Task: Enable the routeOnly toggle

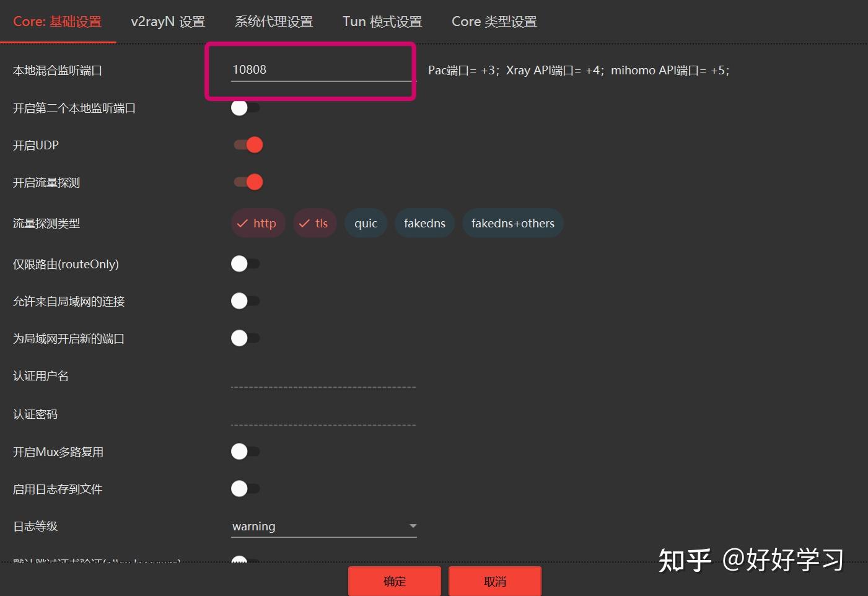Action: pos(246,263)
